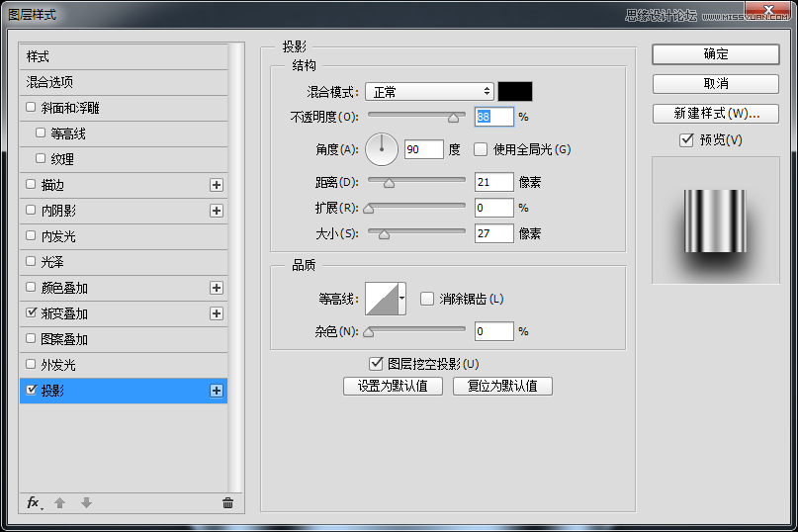798x532 pixels.
Task: Click the opacity value field showing 88
Action: 493,117
